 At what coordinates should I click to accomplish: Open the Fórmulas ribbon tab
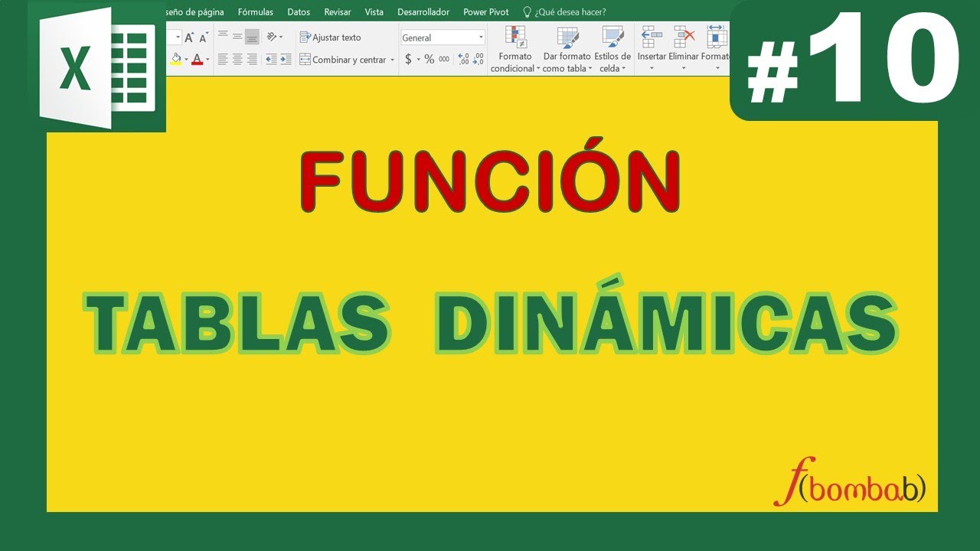[x=255, y=12]
